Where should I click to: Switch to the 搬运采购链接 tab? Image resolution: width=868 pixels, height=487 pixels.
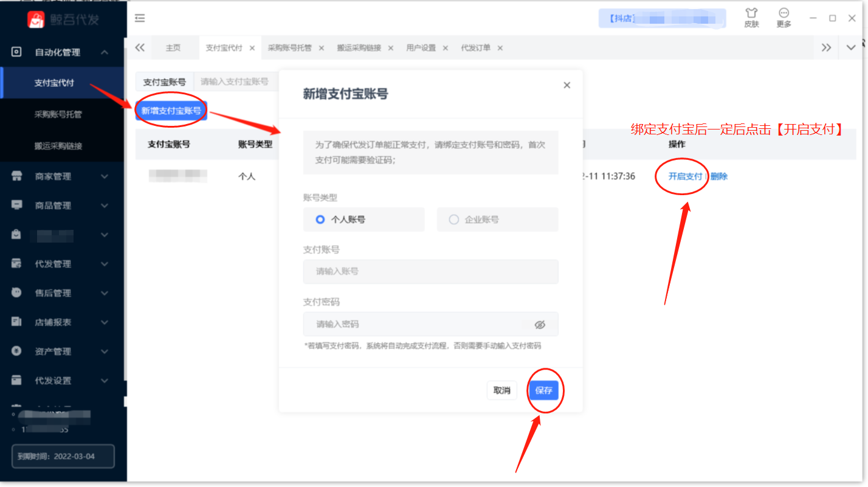click(x=359, y=48)
